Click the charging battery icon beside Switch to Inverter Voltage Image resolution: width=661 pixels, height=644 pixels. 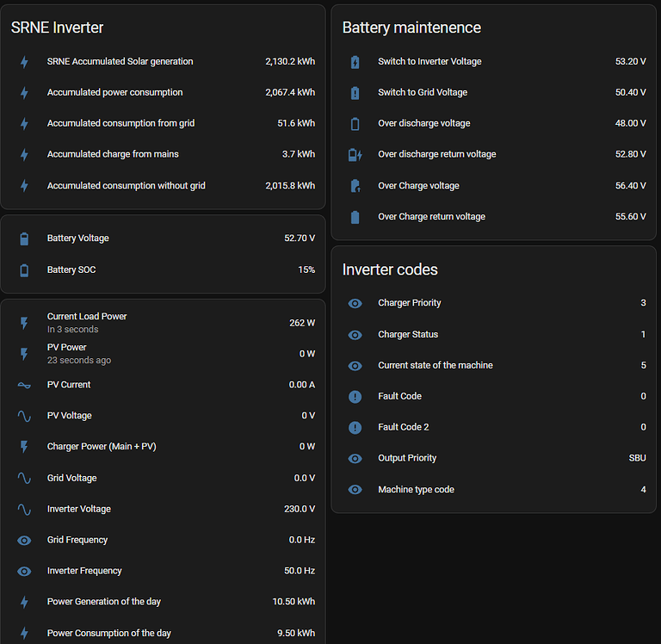tap(355, 62)
